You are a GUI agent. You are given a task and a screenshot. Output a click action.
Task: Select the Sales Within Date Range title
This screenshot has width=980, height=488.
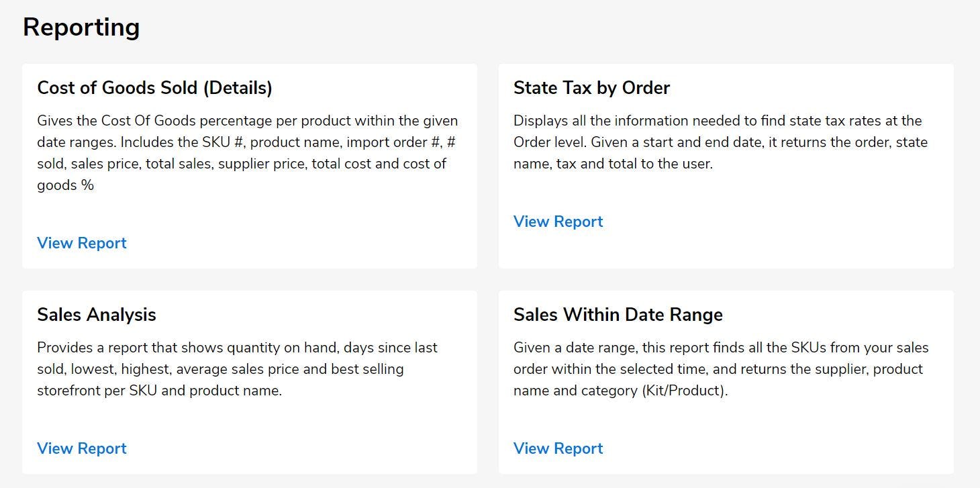(x=618, y=315)
